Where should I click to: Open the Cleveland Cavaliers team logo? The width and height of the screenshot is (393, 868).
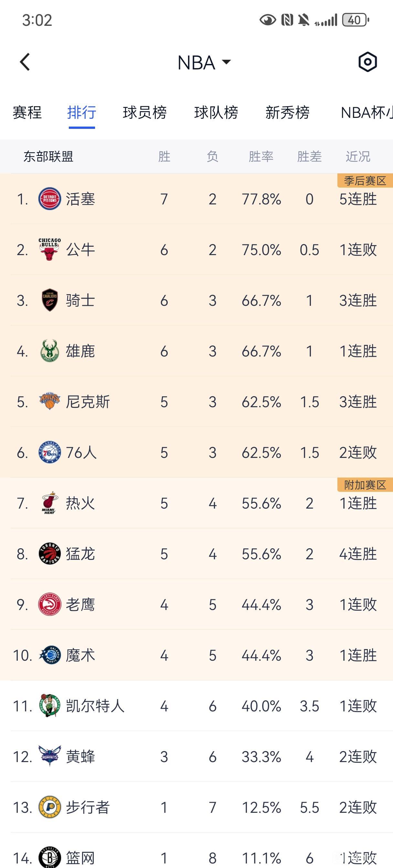[49, 301]
